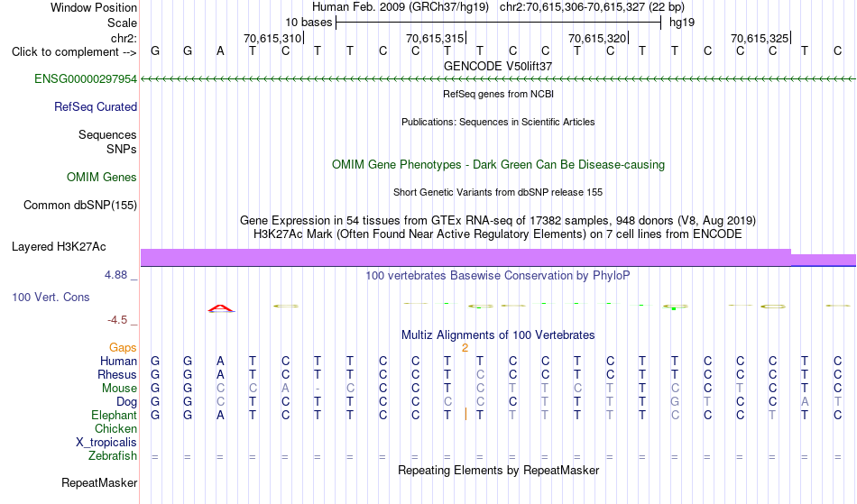Click the 'Click to complement -->' label
The height and width of the screenshot is (504, 857).
point(74,52)
